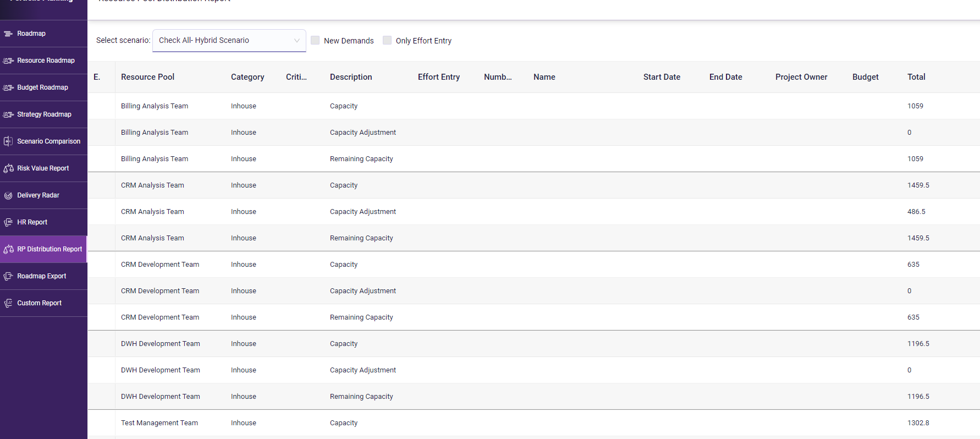
Task: Enable the New Demands checkbox
Action: click(x=315, y=40)
